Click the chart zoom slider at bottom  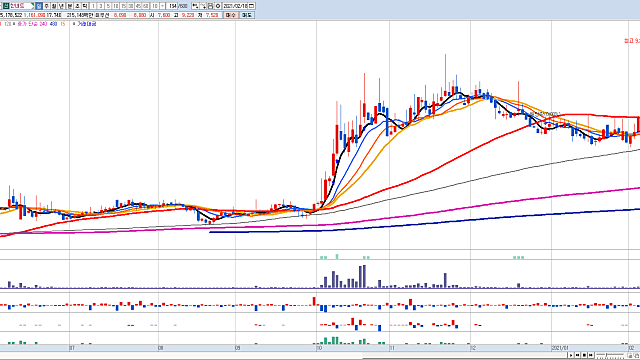point(610,355)
